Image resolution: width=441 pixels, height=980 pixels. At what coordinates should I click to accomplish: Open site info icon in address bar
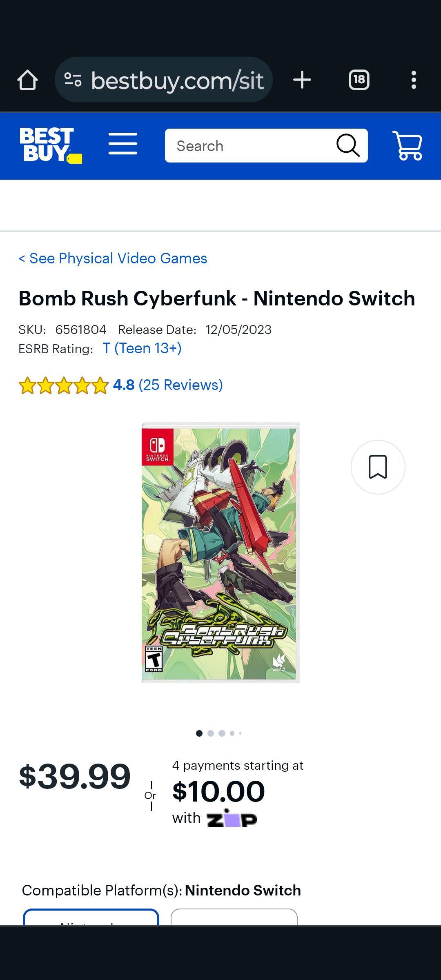[73, 80]
